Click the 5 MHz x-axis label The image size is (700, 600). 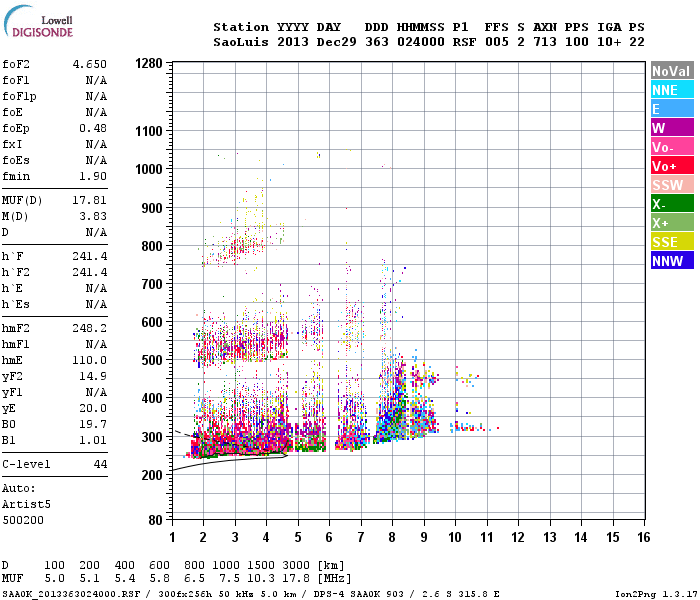(298, 537)
